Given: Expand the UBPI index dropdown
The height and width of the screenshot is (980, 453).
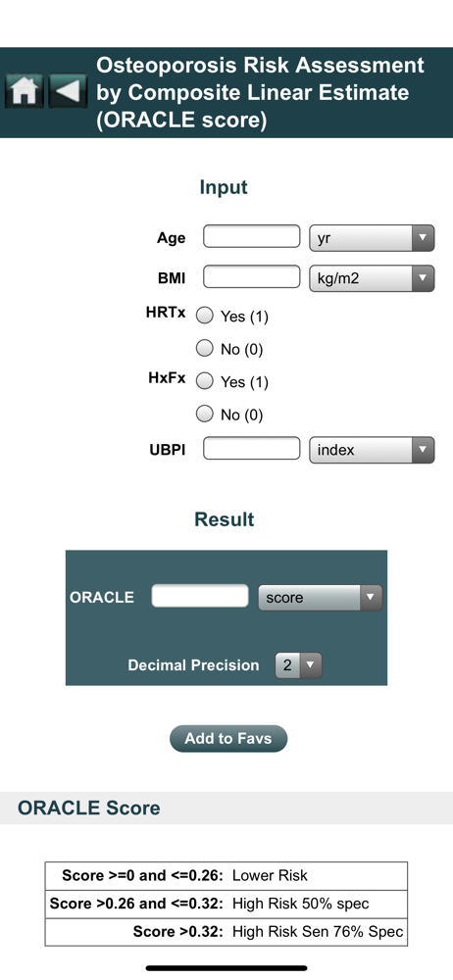Looking at the screenshot, I should pos(372,450).
